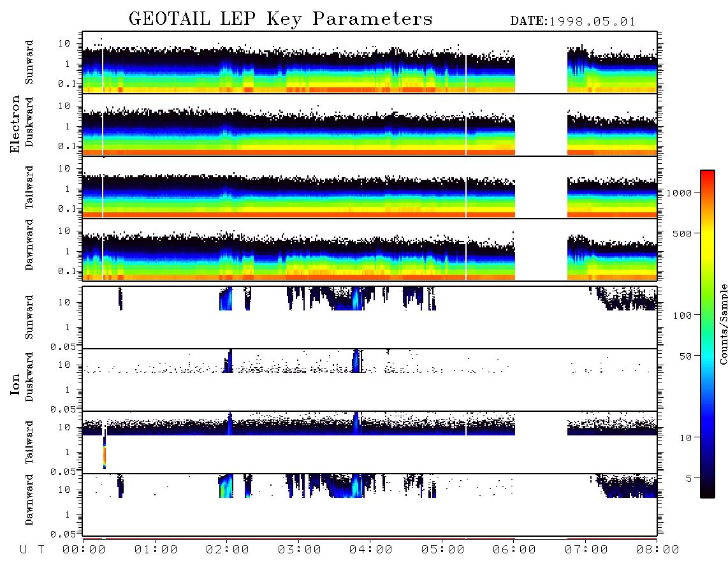
Task: Click the colorbar's 10 tick label
Action: [686, 438]
